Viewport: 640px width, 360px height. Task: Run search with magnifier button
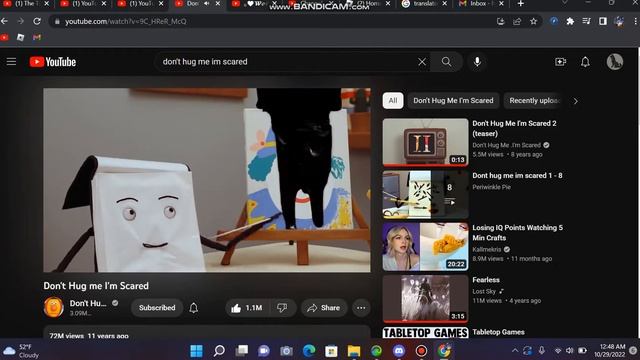[447, 62]
